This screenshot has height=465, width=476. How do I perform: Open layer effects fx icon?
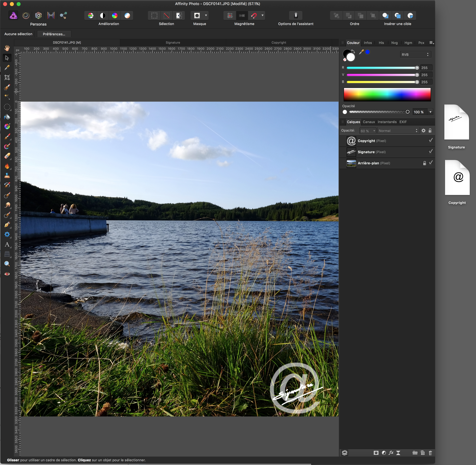pyautogui.click(x=391, y=453)
